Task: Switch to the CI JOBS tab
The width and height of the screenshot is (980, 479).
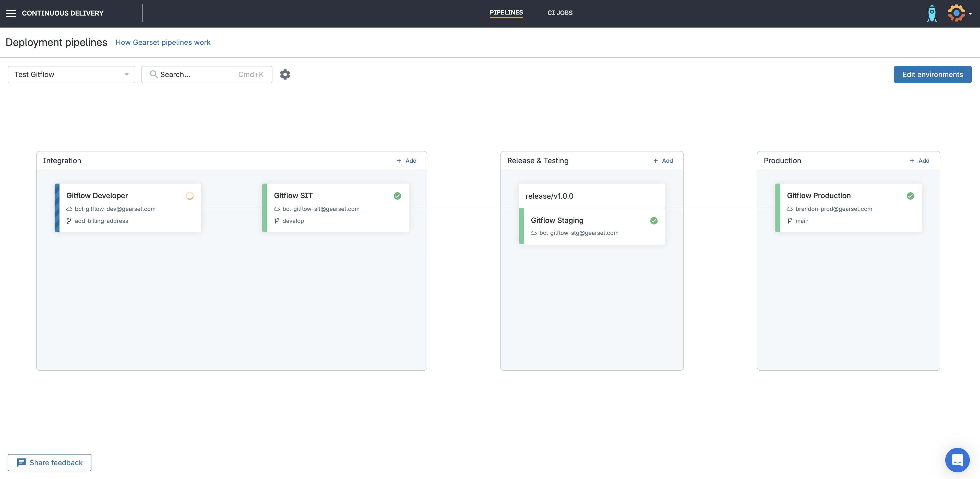Action: coord(560,12)
